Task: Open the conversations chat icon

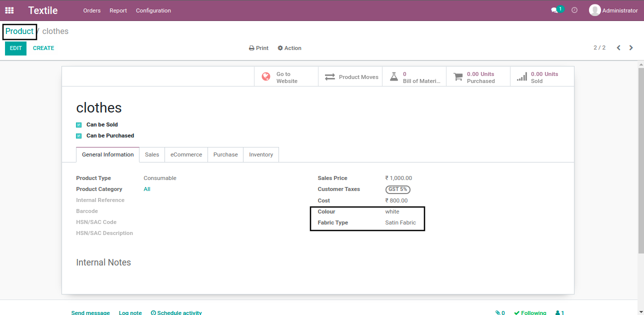Action: pos(554,10)
